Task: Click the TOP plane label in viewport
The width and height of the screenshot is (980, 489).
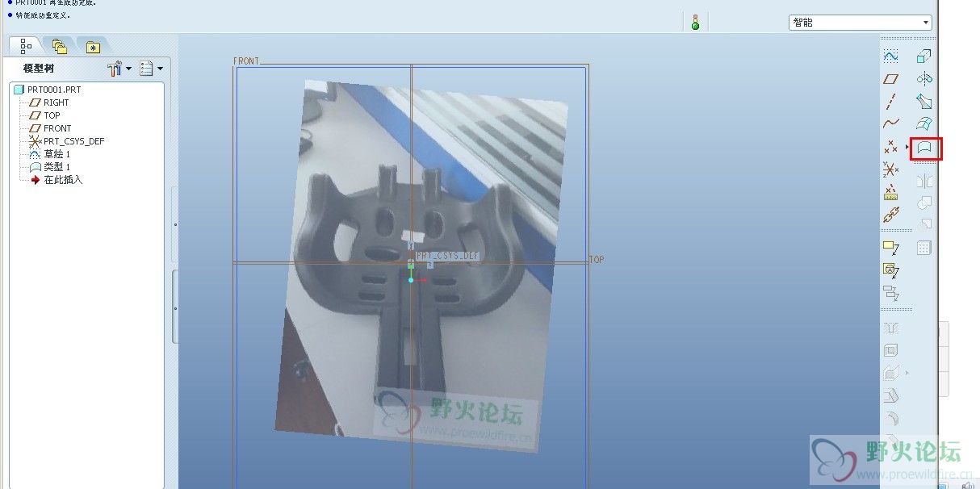Action: pos(597,260)
